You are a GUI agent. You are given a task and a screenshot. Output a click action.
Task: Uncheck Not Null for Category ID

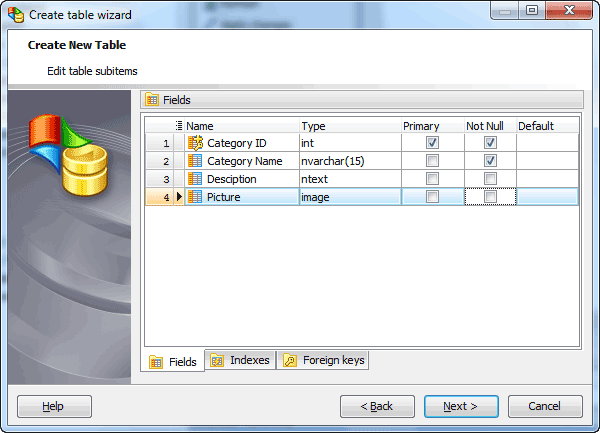(490, 143)
